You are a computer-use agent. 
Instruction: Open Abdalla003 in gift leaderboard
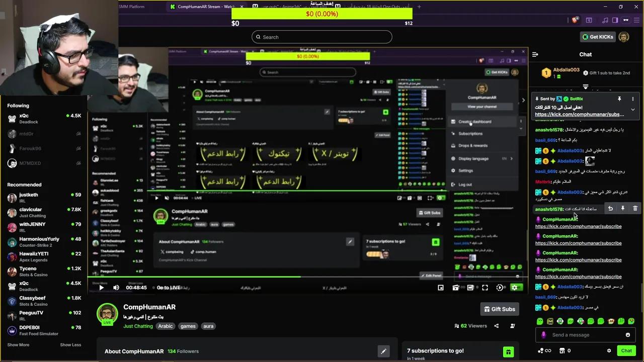tap(566, 70)
